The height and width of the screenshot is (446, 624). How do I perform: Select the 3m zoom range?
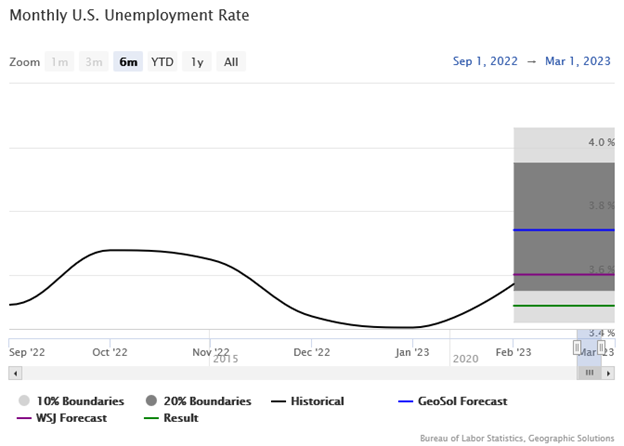coord(94,62)
